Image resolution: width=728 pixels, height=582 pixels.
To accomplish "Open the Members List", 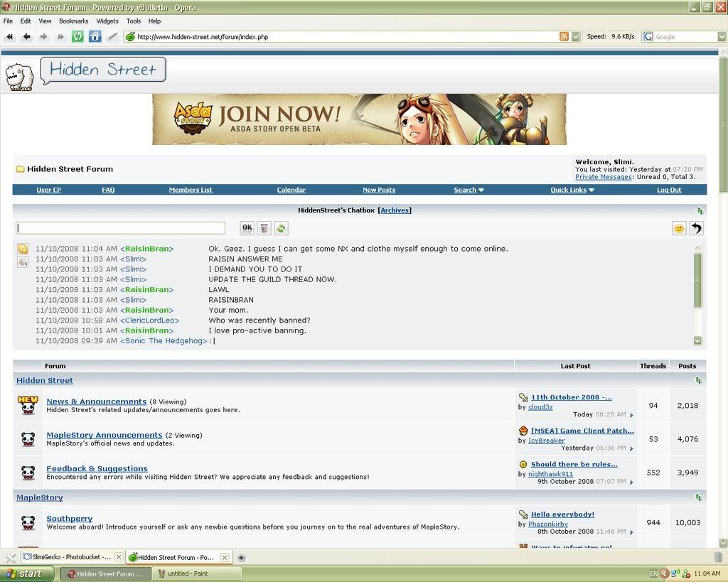I will pos(191,190).
